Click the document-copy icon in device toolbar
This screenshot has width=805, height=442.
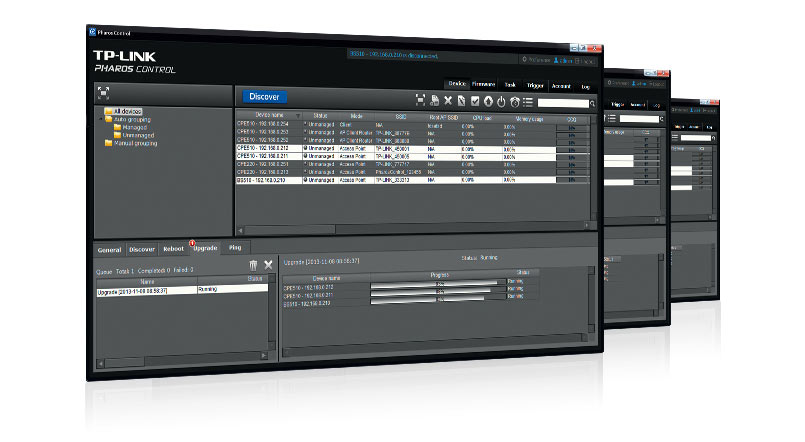(x=434, y=101)
